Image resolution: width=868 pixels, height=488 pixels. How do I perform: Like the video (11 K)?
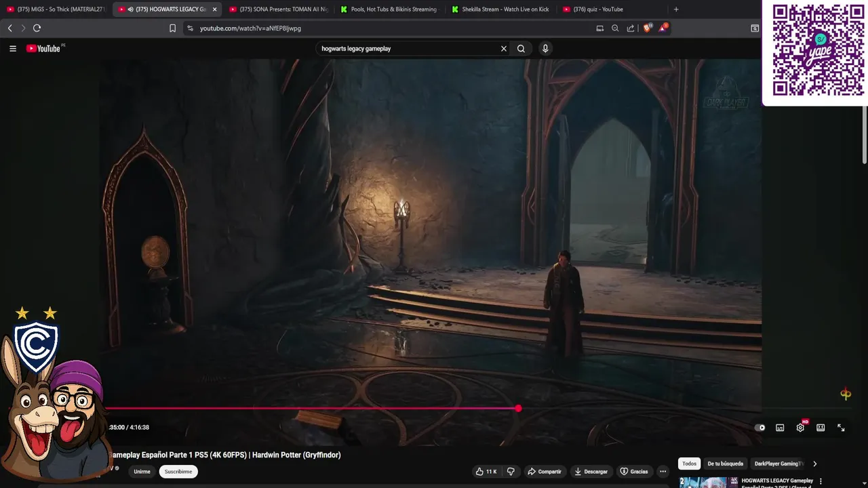tap(486, 472)
